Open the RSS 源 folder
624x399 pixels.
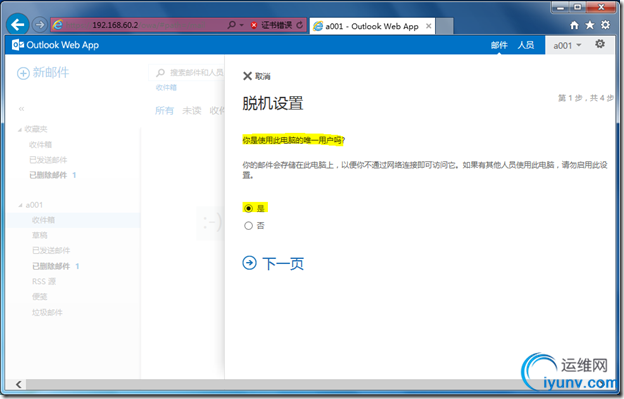44,281
